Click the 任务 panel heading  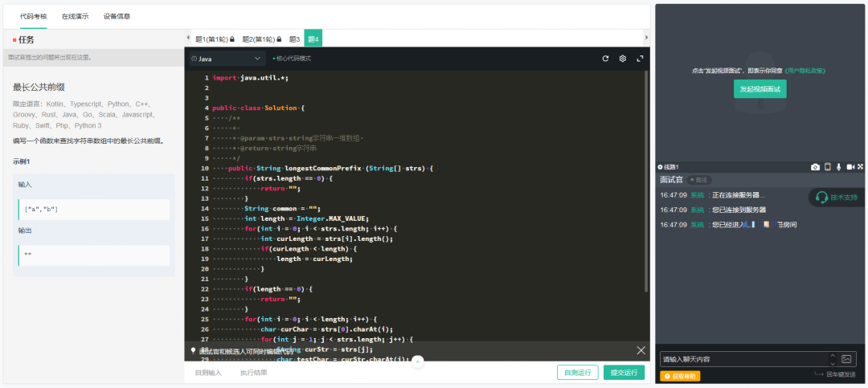[x=27, y=40]
